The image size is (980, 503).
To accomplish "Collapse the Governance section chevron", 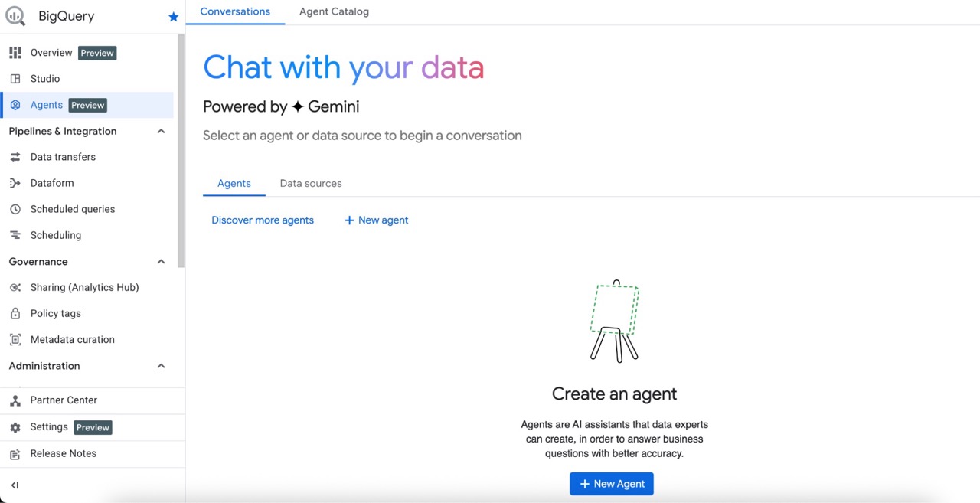I will coord(161,262).
